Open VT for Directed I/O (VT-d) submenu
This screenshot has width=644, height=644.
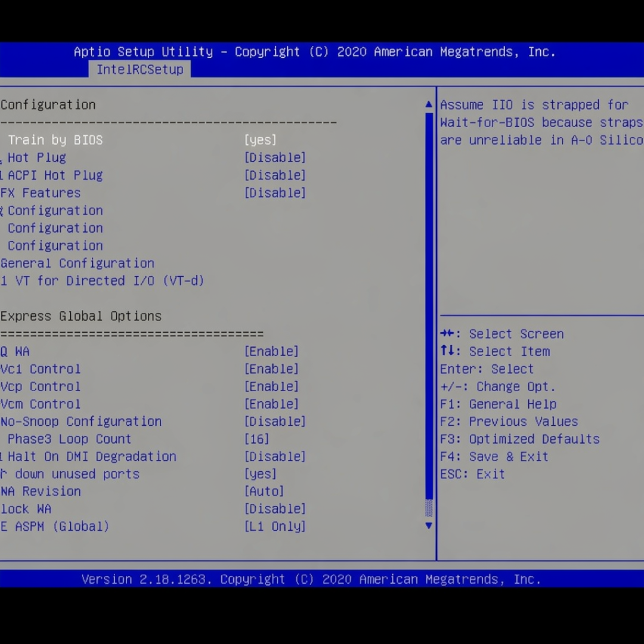tap(103, 281)
